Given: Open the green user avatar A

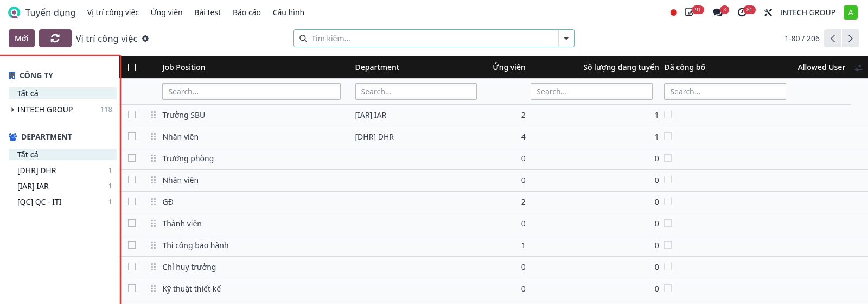Looking at the screenshot, I should [x=851, y=12].
